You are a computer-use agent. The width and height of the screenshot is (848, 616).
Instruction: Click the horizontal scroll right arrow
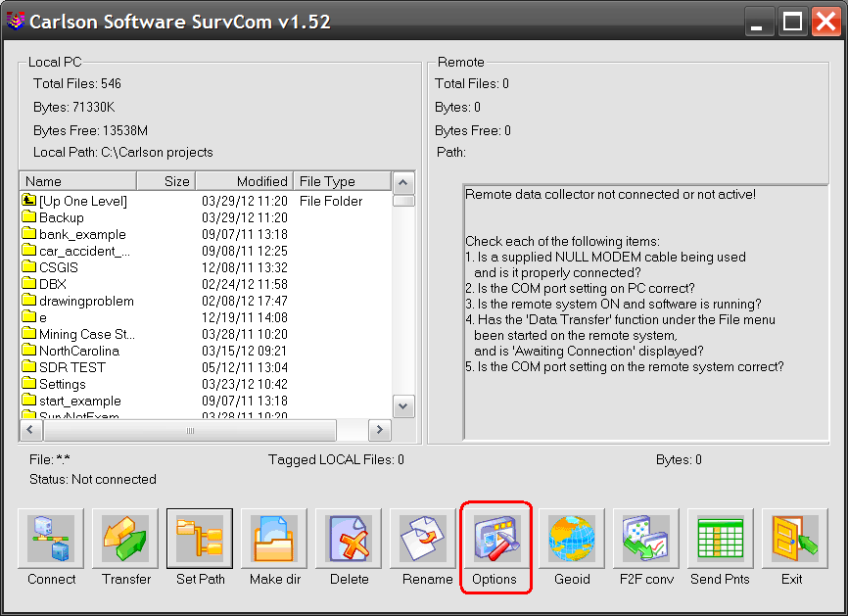tap(380, 430)
